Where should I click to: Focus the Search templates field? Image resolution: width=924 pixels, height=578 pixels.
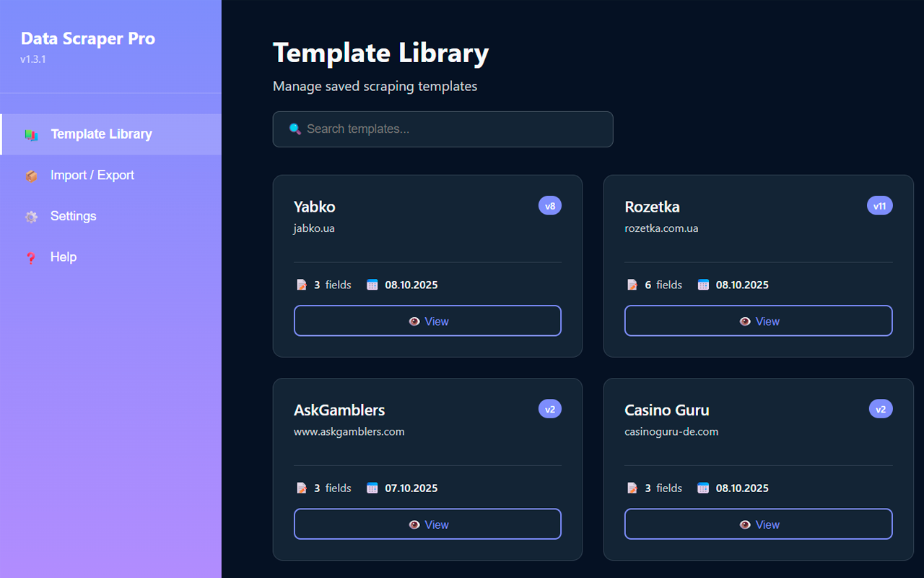[443, 129]
